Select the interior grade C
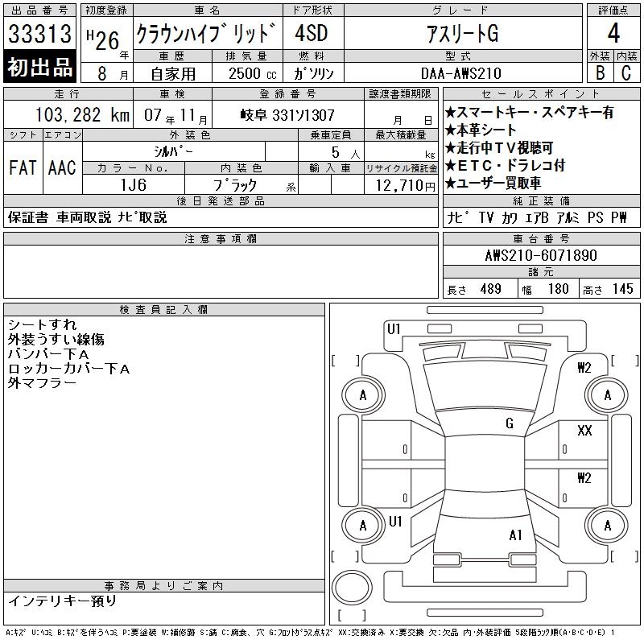 coord(626,73)
